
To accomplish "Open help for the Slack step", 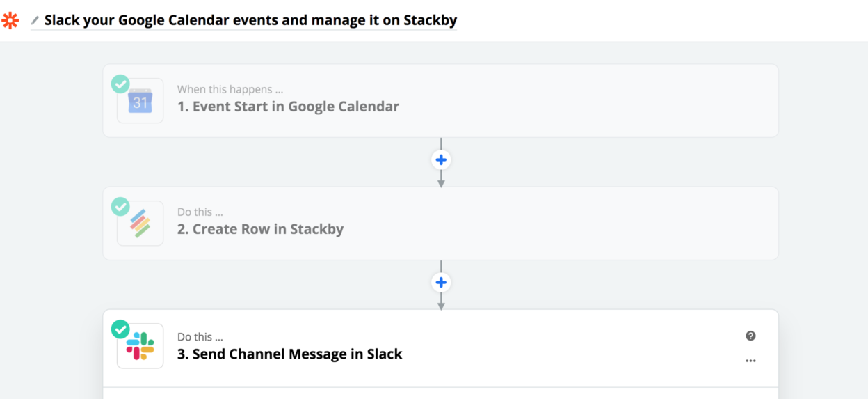I will (x=750, y=336).
